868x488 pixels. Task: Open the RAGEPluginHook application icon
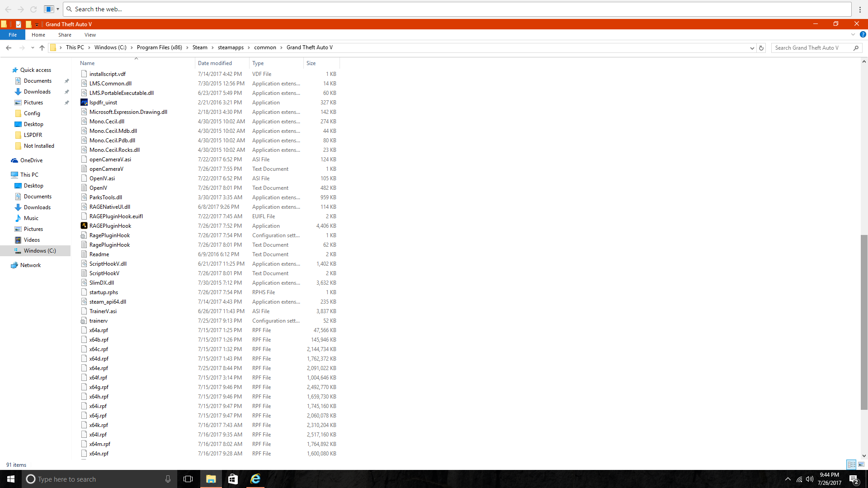tap(84, 226)
